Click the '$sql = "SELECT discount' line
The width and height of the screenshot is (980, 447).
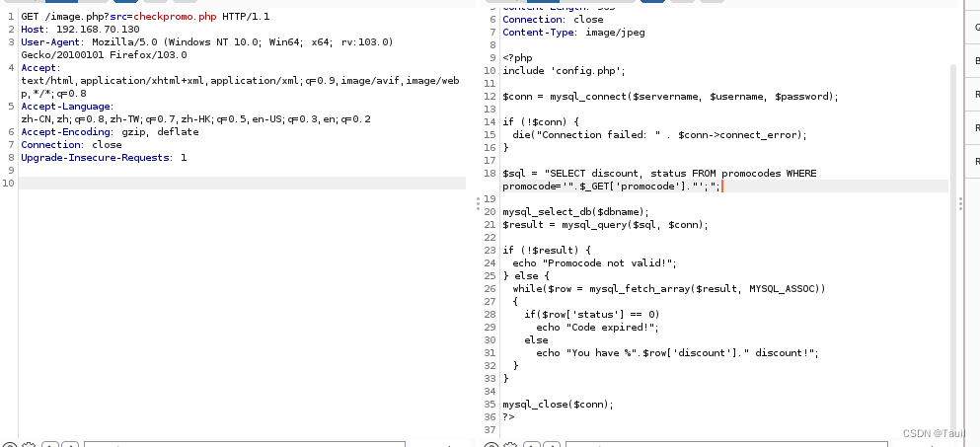click(x=659, y=173)
